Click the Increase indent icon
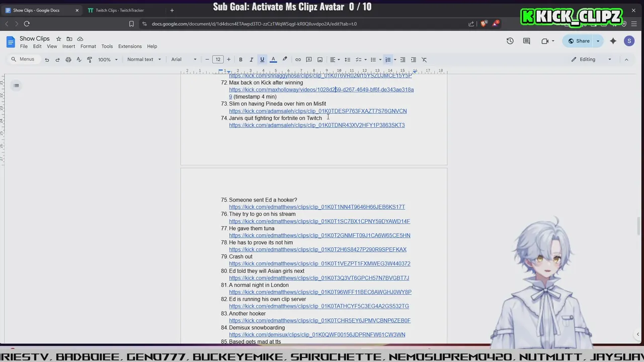 pyautogui.click(x=414, y=59)
